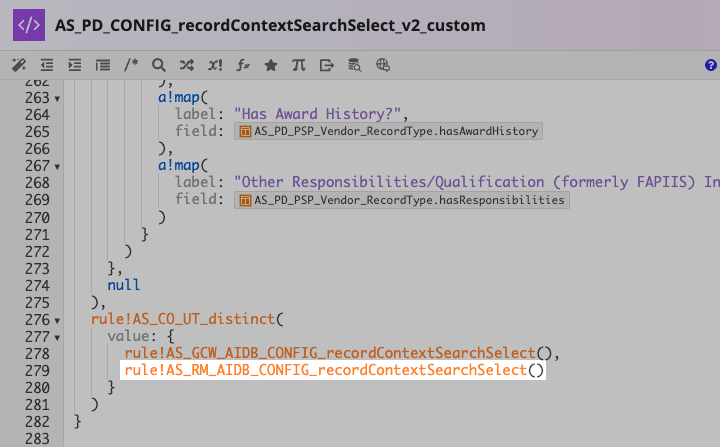The height and width of the screenshot is (447, 720).
Task: Click line number 265 in gutter
Action: point(37,132)
